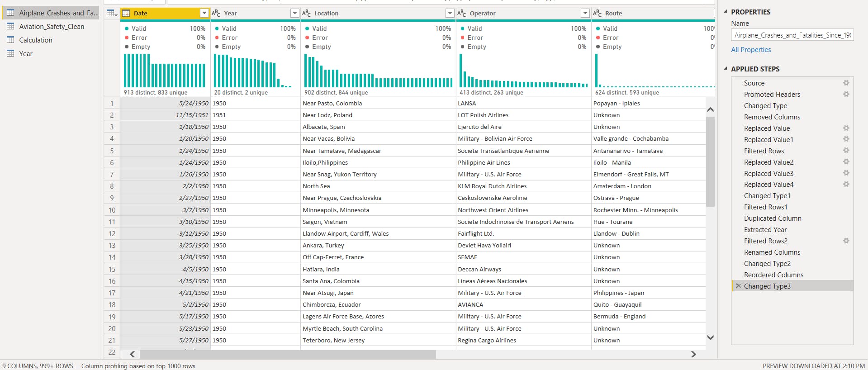Click the Location column ABC type icon

tap(307, 13)
